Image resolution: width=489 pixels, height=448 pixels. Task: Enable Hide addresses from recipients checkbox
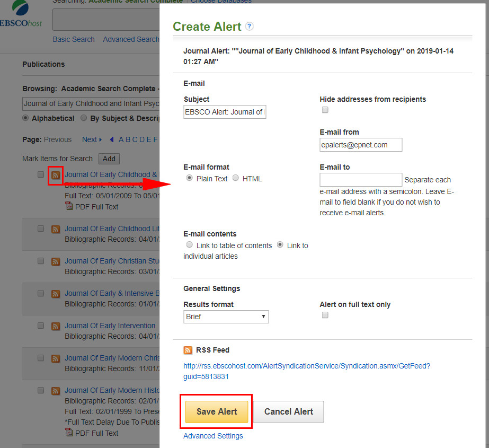pos(325,110)
